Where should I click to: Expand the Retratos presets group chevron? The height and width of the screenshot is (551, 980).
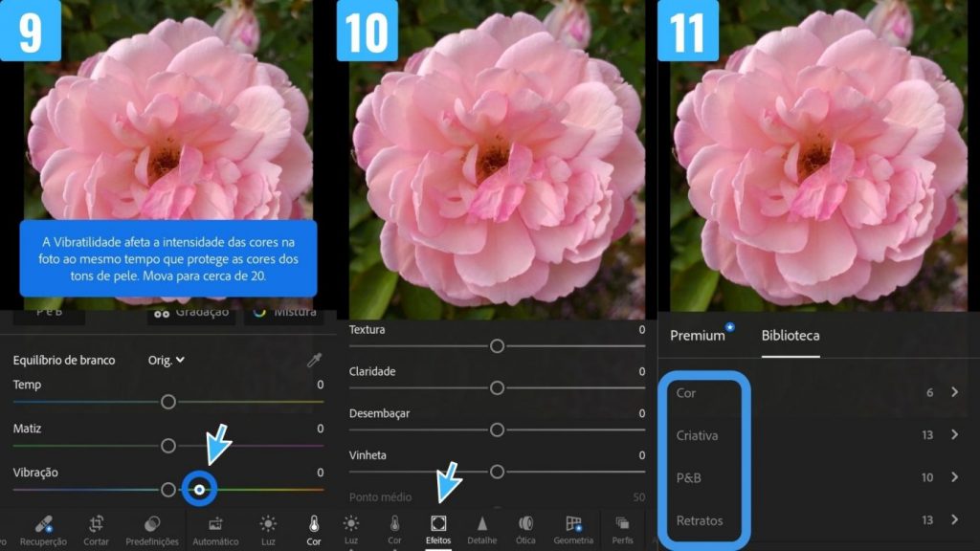tap(954, 519)
